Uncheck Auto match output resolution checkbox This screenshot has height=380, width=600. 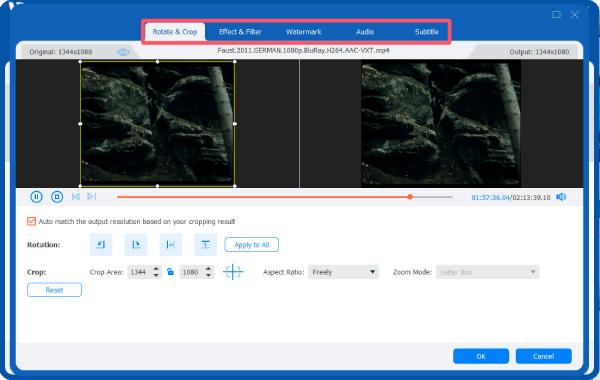point(31,221)
